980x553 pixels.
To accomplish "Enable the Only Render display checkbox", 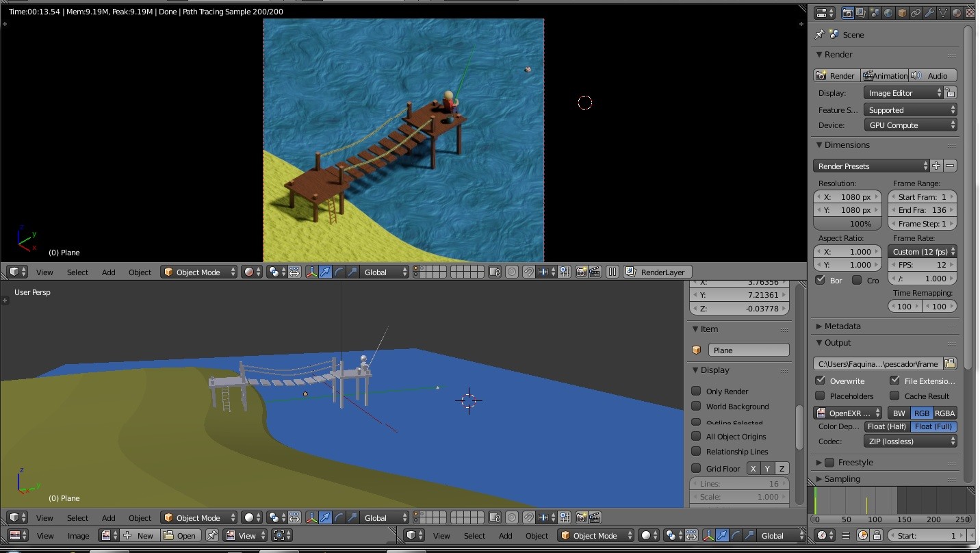I will click(696, 391).
